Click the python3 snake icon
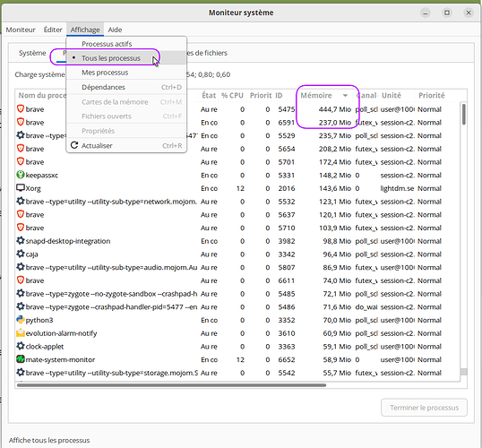Viewport: 482px width, 448px height. [21, 320]
